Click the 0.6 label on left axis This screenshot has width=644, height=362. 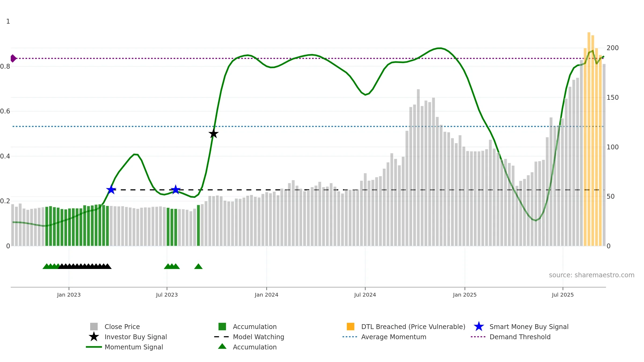(x=5, y=111)
